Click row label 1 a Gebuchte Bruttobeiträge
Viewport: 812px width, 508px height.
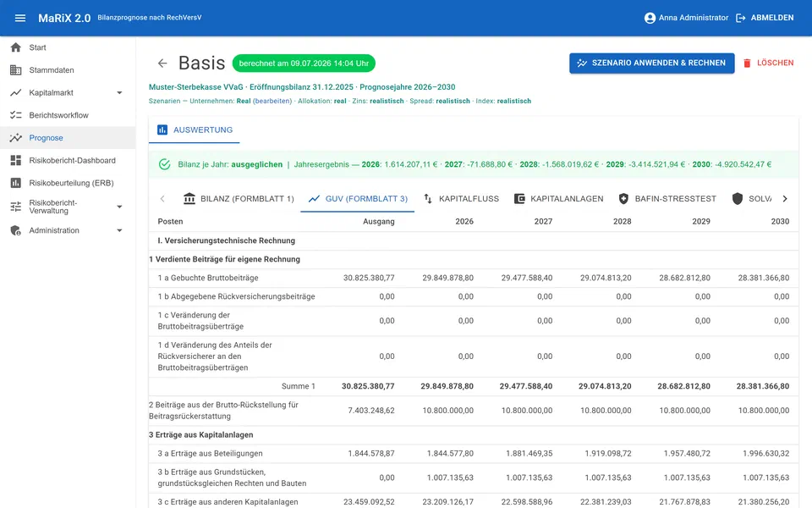point(208,278)
